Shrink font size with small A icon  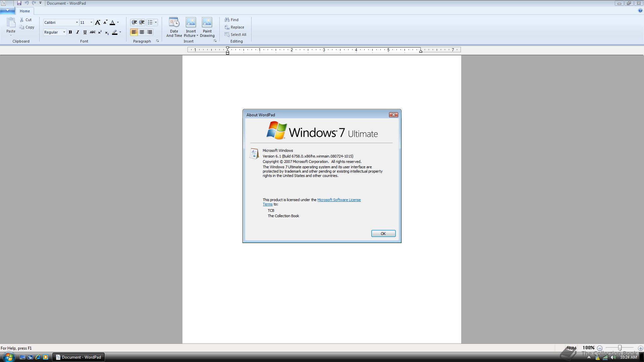(x=105, y=22)
